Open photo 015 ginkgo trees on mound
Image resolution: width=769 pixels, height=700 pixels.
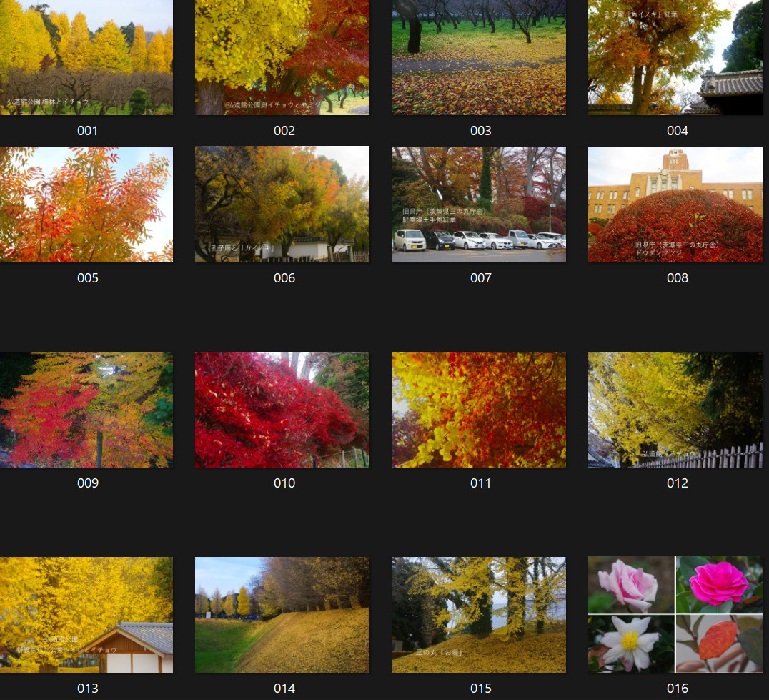click(x=479, y=615)
